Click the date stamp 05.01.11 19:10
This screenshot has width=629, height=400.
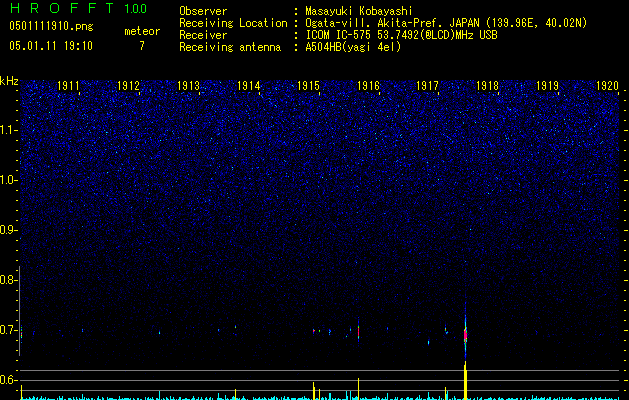(51, 46)
